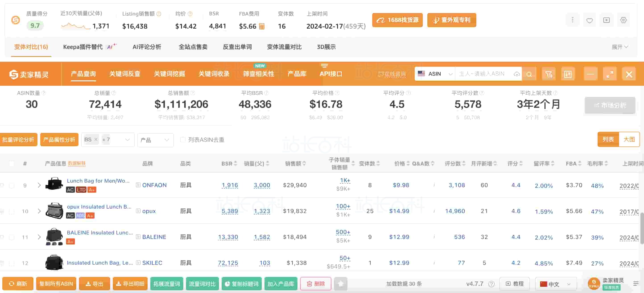The height and width of the screenshot is (293, 644).
Task: Open the Keepa插件替代 tab
Action: [x=89, y=47]
